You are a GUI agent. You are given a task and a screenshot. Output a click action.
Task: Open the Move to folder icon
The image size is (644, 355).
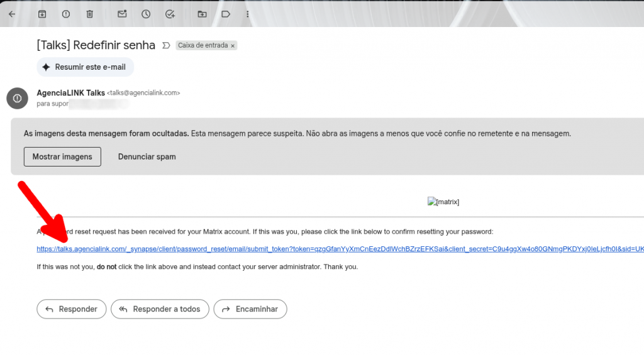pyautogui.click(x=202, y=14)
